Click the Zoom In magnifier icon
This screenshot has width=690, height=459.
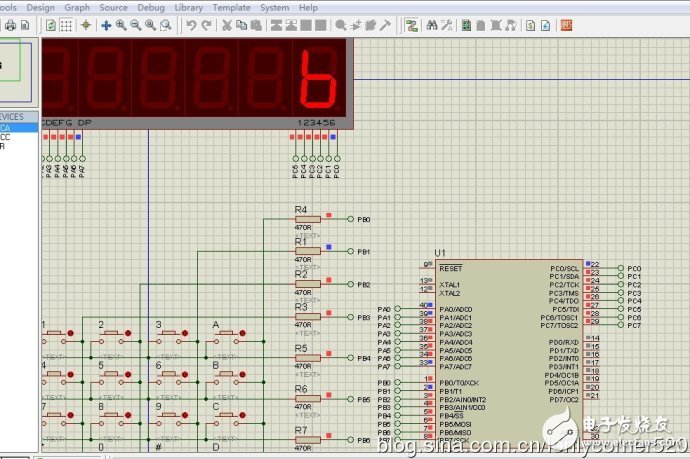pyautogui.click(x=121, y=26)
